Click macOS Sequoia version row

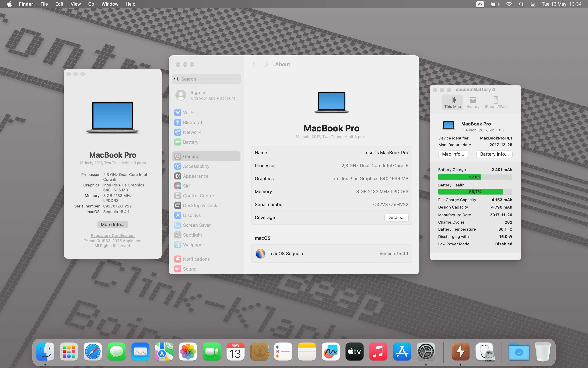(331, 253)
